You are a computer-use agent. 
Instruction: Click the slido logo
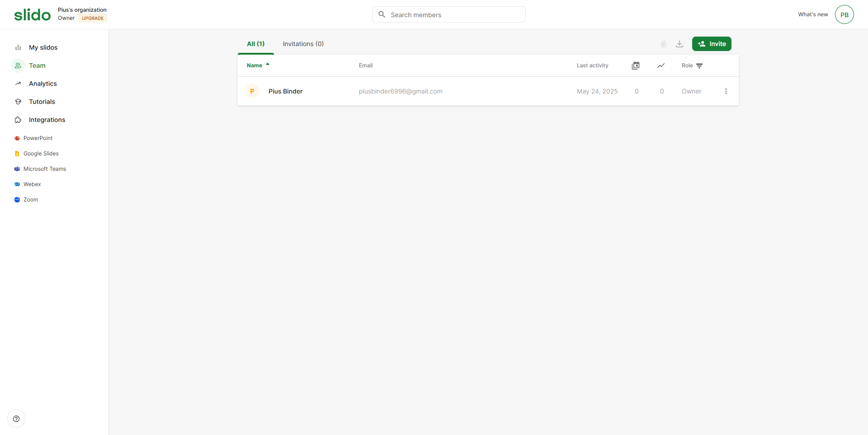pos(32,15)
